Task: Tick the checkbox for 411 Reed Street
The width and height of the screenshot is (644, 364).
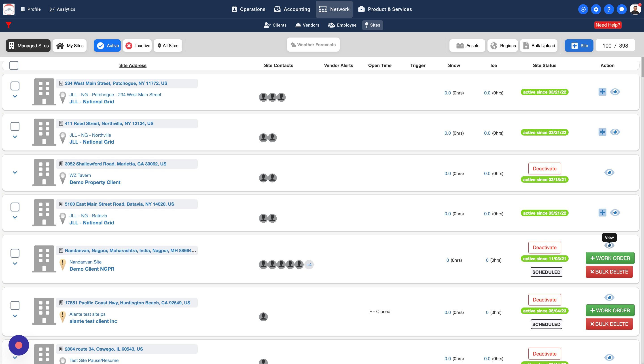Action: pos(15,126)
